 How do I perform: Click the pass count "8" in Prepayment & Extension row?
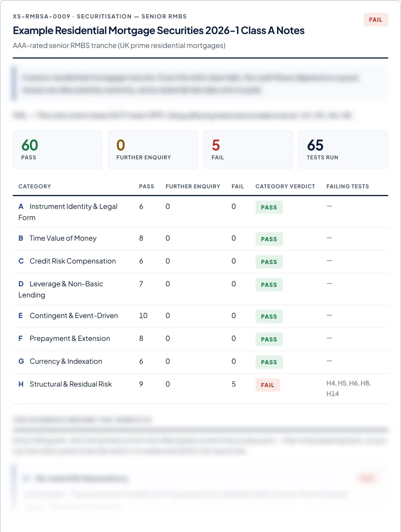tap(141, 338)
